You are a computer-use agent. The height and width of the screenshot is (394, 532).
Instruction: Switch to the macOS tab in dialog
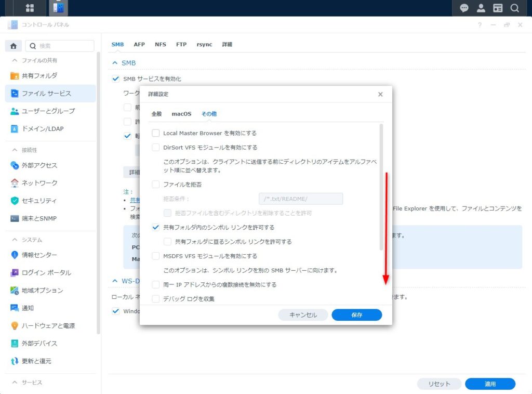coord(181,114)
